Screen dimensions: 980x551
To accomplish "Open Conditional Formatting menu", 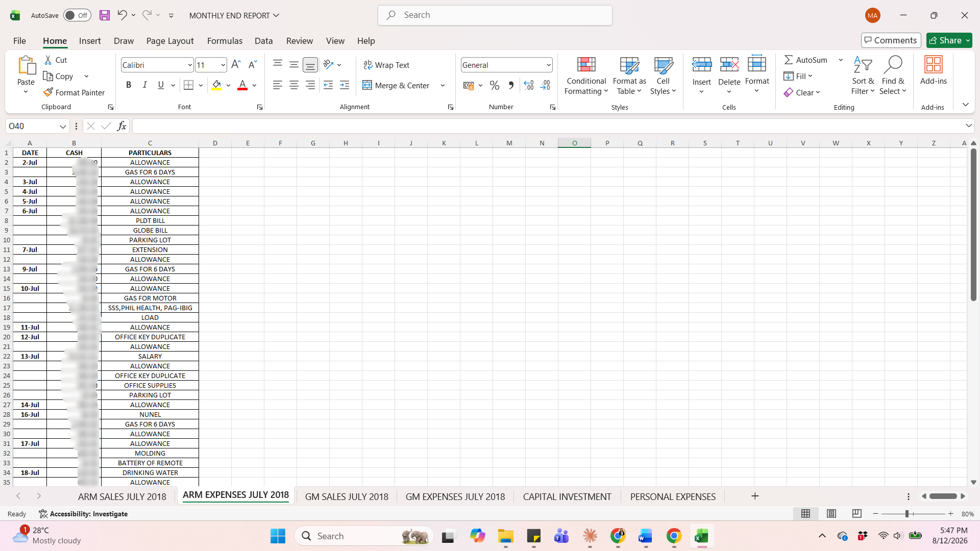I will pos(586,76).
